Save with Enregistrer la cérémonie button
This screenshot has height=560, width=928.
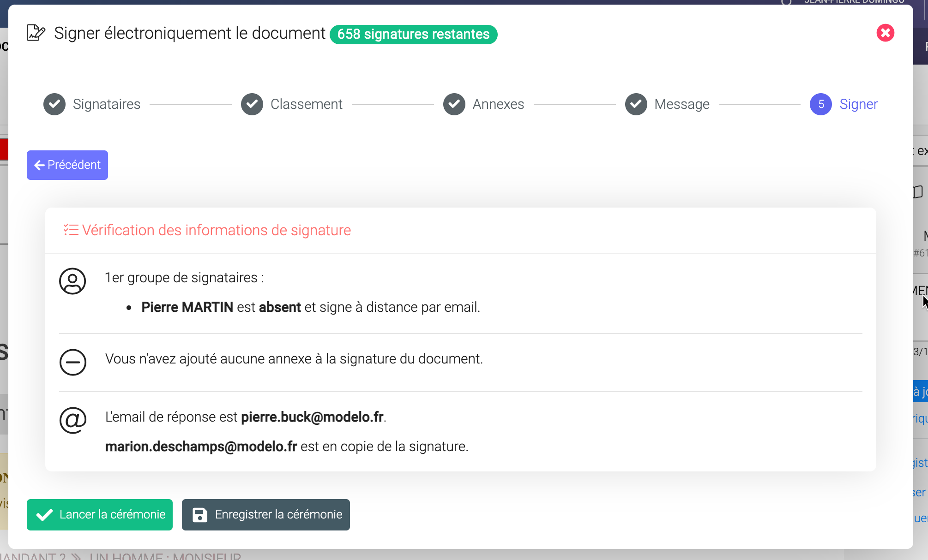tap(266, 515)
